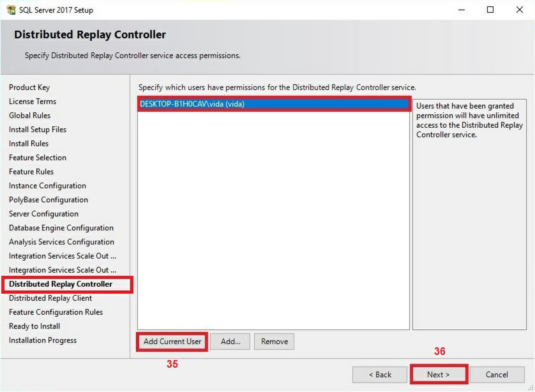Click the Feature Rules step
535x392 pixels.
click(x=31, y=172)
